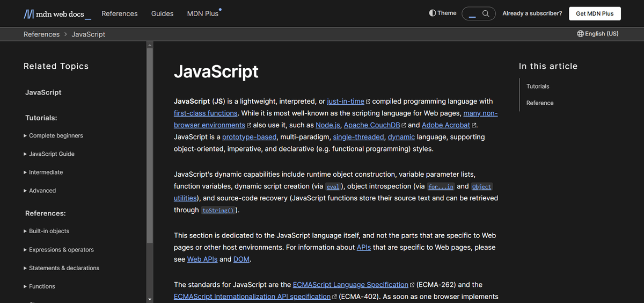
Task: Open the first-class functions link
Action: pos(206,113)
